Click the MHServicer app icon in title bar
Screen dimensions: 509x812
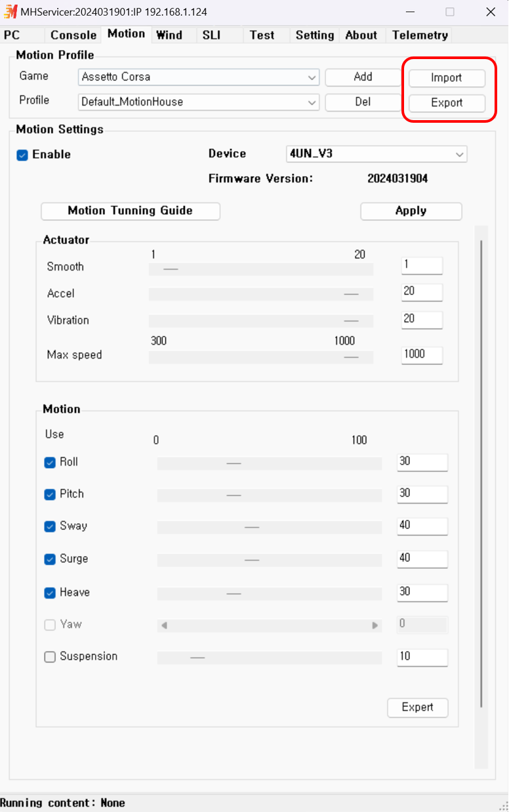click(10, 12)
